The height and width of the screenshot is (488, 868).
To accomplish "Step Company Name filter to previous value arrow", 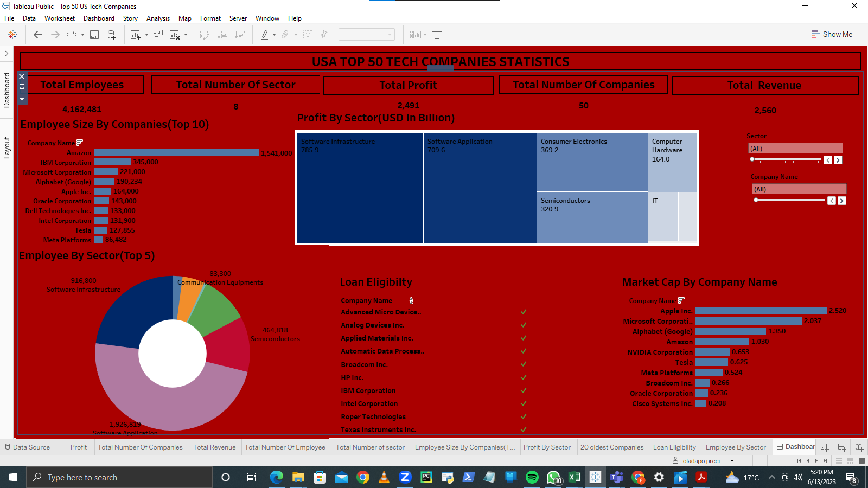I will (x=832, y=201).
